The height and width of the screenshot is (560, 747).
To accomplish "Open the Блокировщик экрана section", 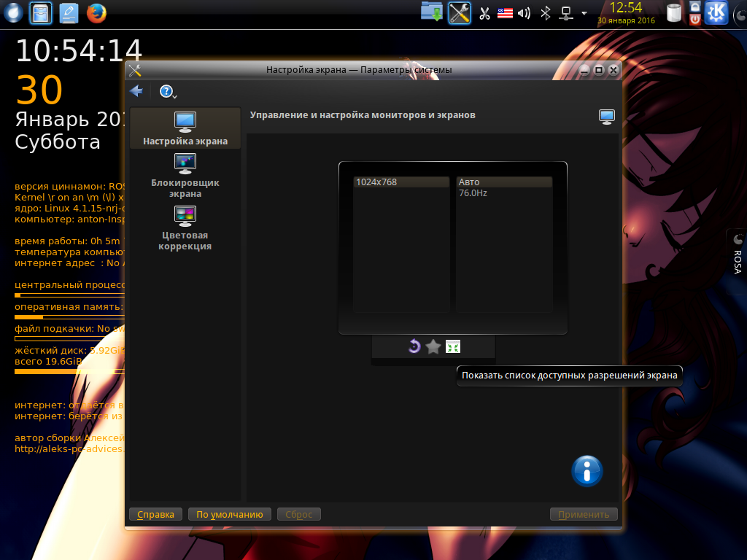I will 185,175.
